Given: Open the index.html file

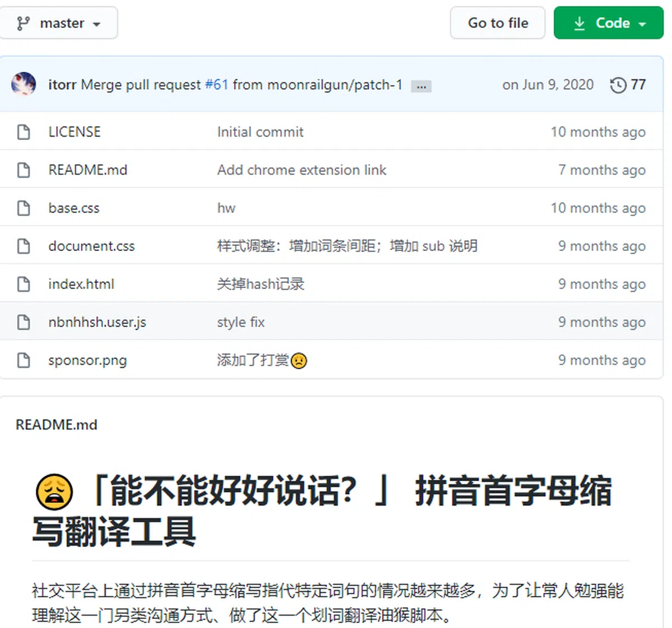Looking at the screenshot, I should pyautogui.click(x=81, y=284).
